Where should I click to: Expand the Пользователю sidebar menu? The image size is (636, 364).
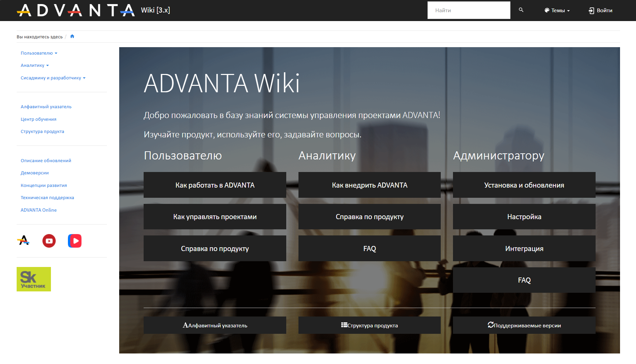[x=39, y=53]
